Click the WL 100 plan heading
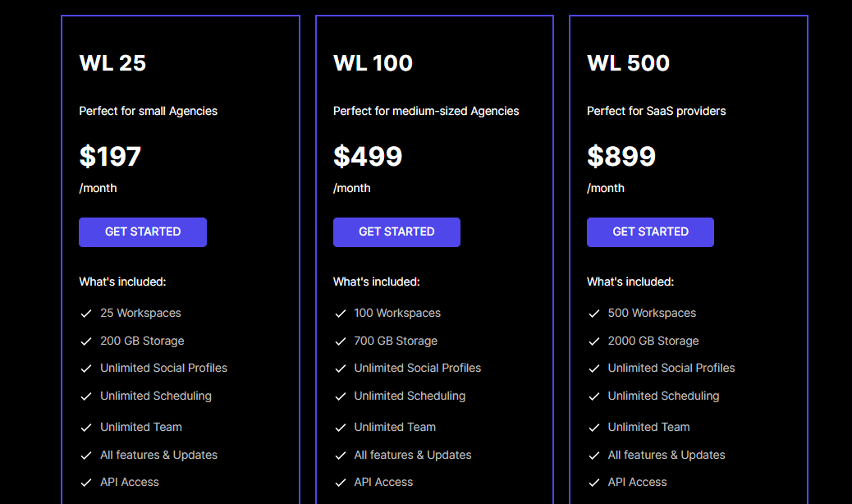Image resolution: width=852 pixels, height=504 pixels. [373, 63]
